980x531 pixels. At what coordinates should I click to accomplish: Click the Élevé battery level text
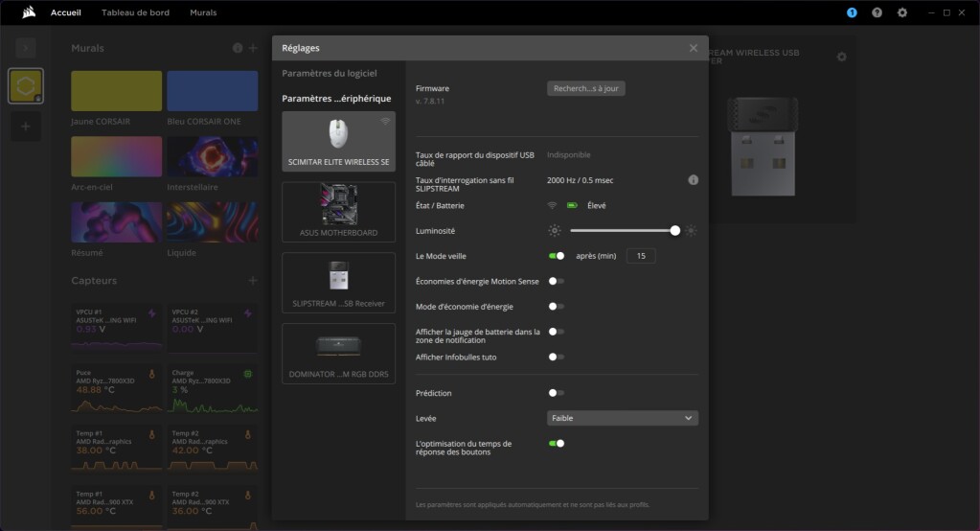pos(596,205)
